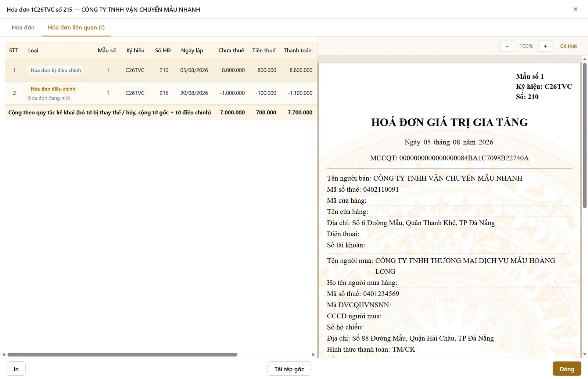The image size is (588, 379).
Task: Click the -100.000 tax amount
Action: (x=266, y=93)
